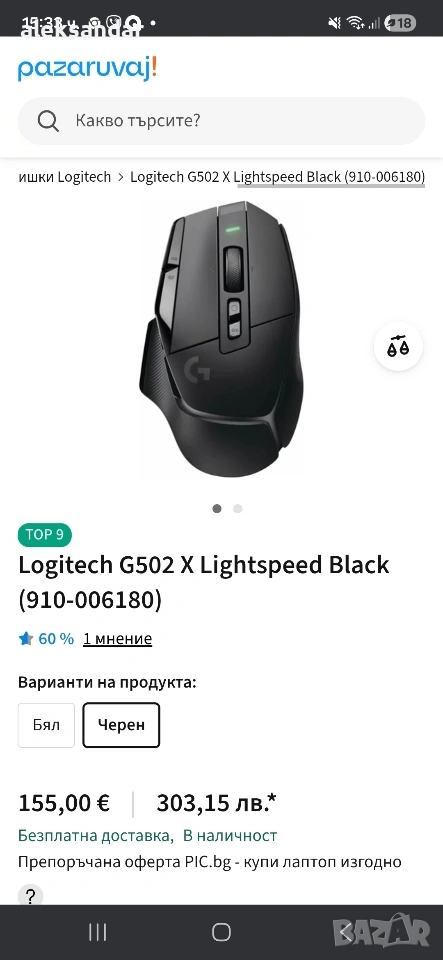Tap the blue rating star icon
This screenshot has width=443, height=960.
tap(26, 639)
